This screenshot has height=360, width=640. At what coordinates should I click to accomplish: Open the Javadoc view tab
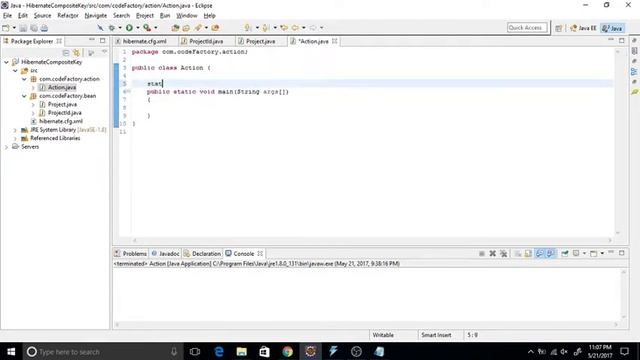(165, 253)
